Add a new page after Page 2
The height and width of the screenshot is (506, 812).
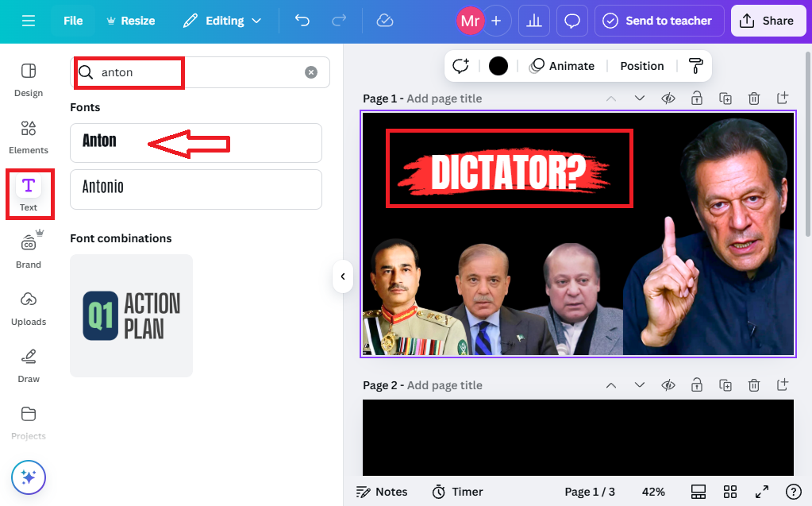click(783, 384)
